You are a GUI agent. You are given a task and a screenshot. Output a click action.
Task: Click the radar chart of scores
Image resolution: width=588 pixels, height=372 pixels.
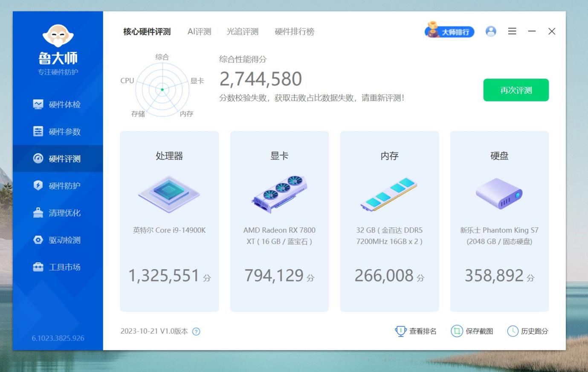[x=162, y=90]
